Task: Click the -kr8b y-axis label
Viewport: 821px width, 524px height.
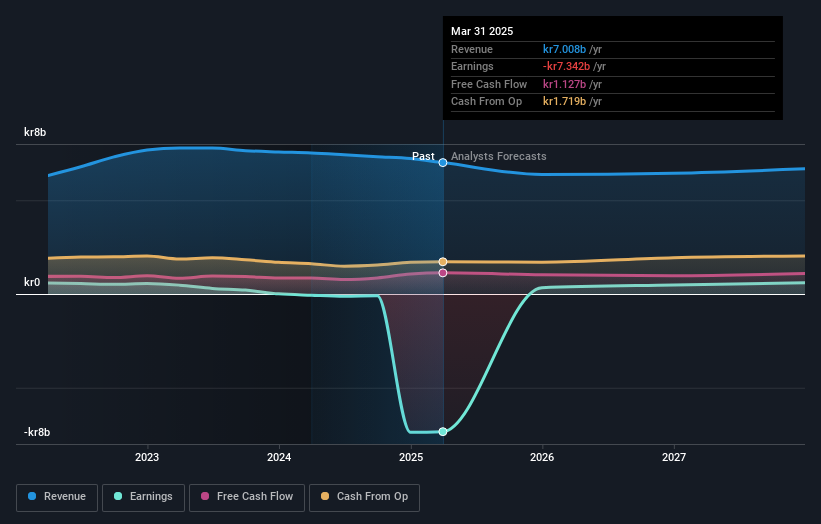Action: 37,432
